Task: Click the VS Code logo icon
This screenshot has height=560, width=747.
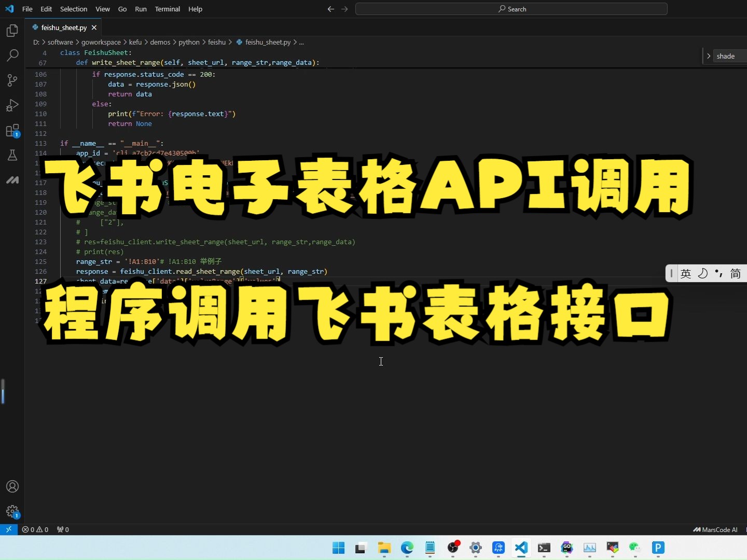Action: 9,9
